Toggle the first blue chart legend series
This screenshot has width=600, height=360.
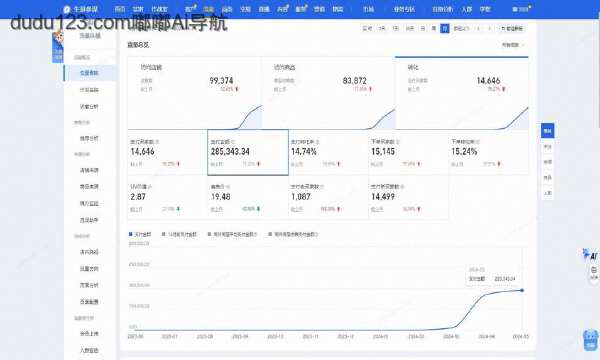point(140,234)
